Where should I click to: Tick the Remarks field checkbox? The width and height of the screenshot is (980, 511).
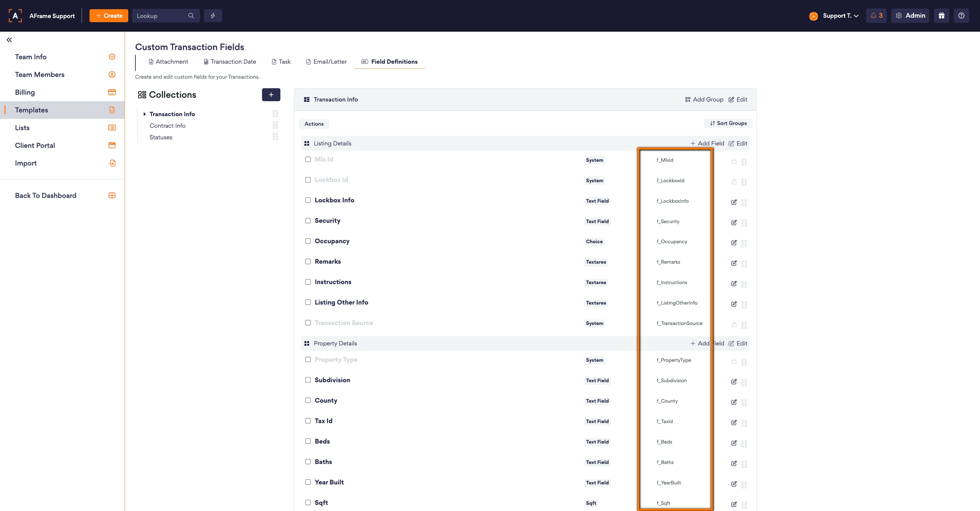tap(308, 262)
